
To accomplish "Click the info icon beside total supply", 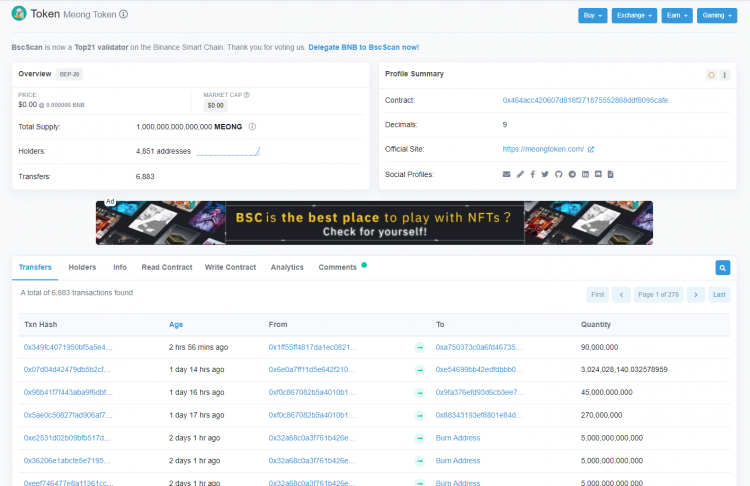I will (x=252, y=127).
